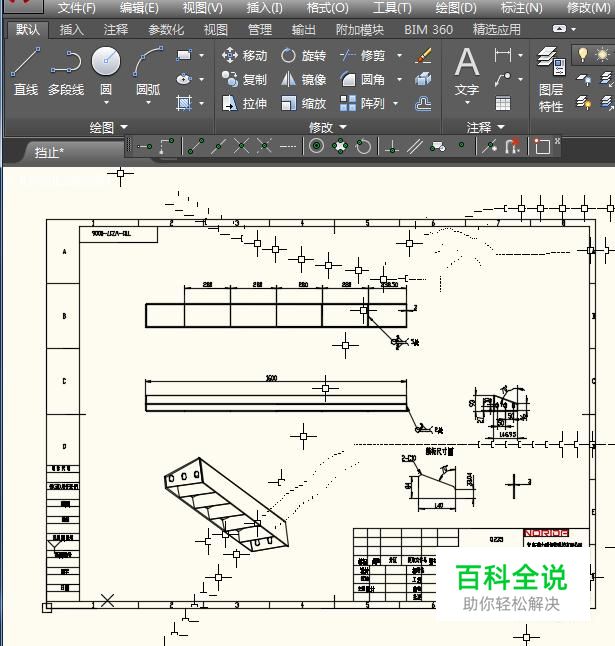This screenshot has height=646, width=615.
Task: Click the snap to apparent intersection icon
Action: pos(264,146)
